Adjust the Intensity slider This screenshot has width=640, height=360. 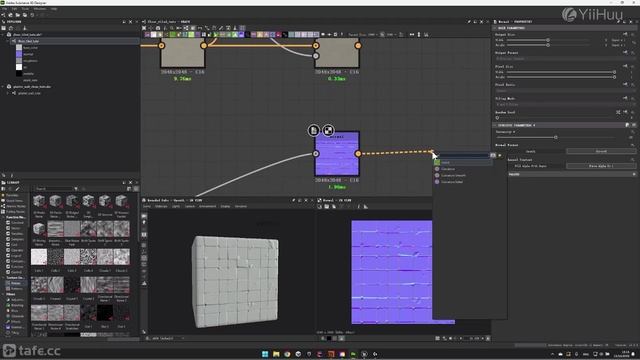click(556, 137)
